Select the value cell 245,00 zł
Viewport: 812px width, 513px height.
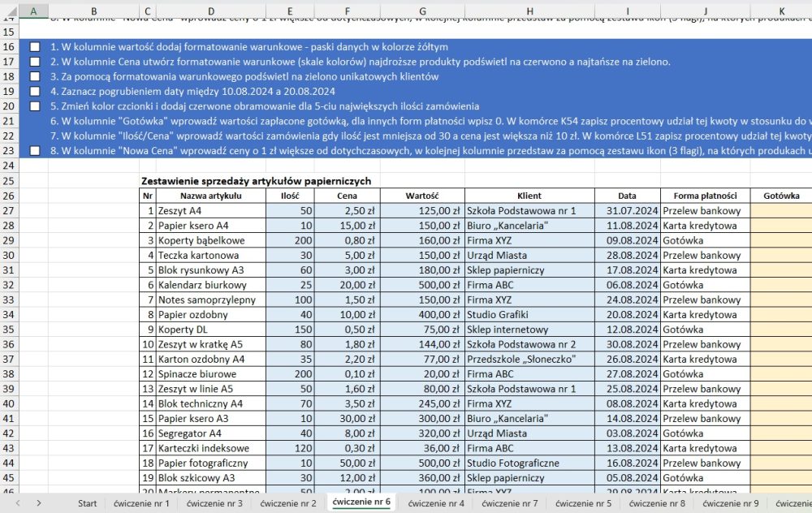coord(422,403)
